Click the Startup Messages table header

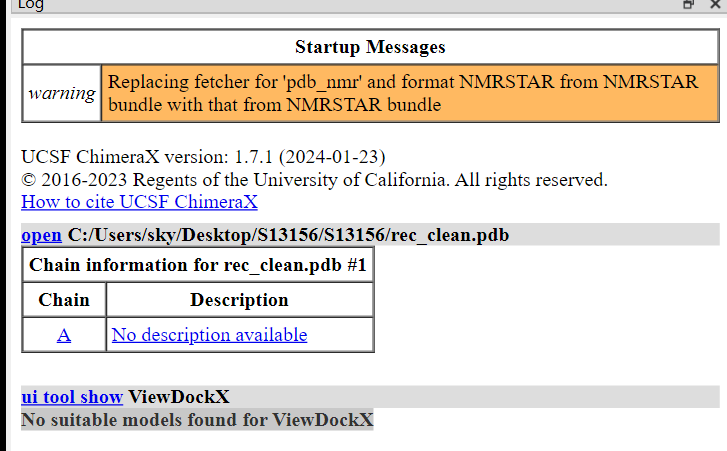(370, 47)
